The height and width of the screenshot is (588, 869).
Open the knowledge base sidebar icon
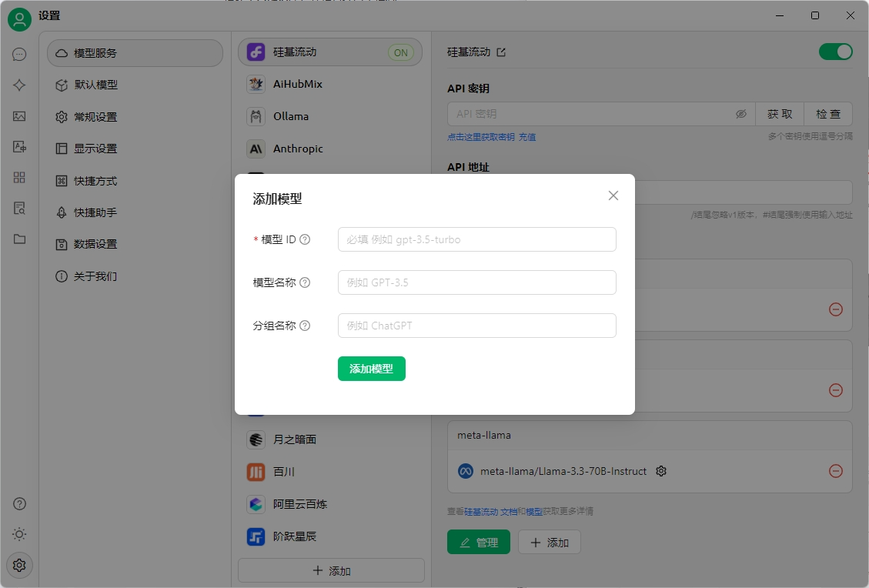[19, 209]
